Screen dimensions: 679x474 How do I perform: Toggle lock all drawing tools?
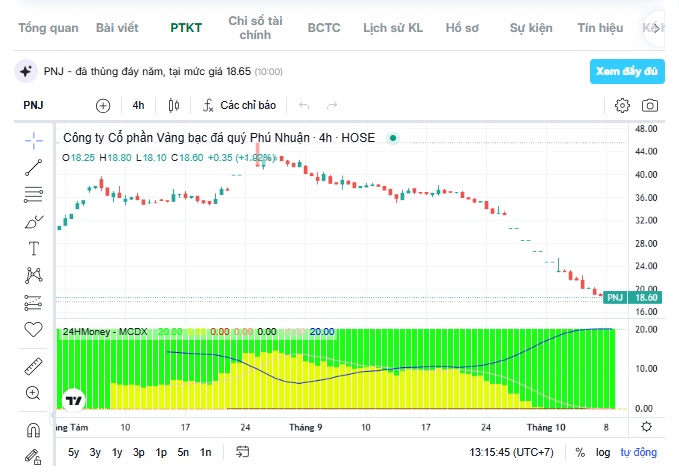click(x=33, y=457)
